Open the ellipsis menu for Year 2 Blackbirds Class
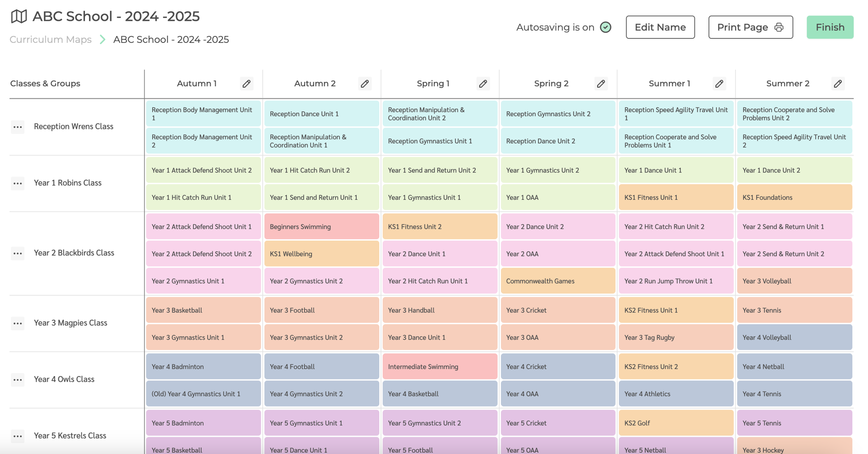868x454 pixels. click(x=18, y=253)
